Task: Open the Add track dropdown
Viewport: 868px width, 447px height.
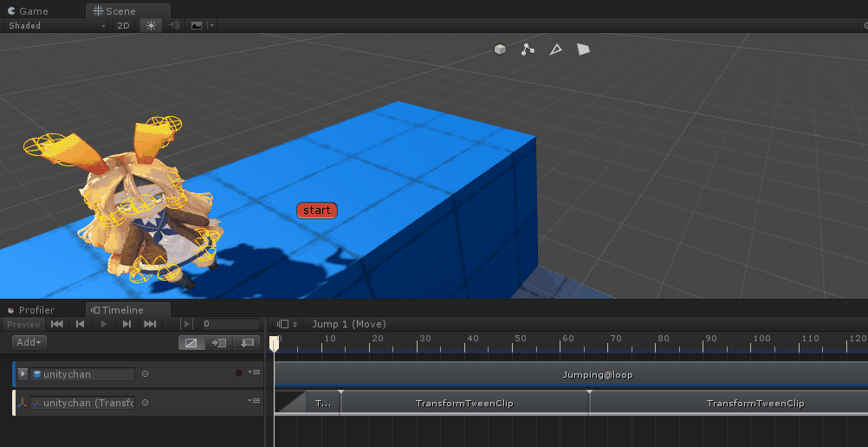Action: 29,342
